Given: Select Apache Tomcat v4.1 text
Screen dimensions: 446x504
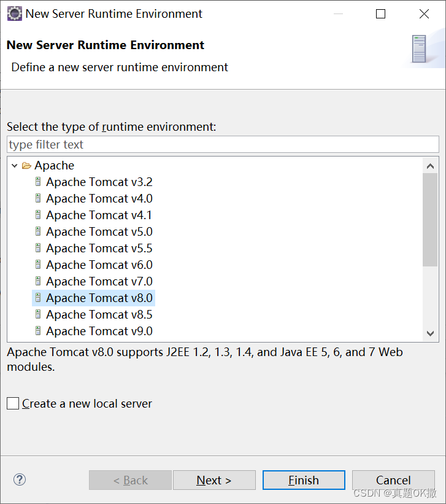Looking at the screenshot, I should (x=99, y=215).
